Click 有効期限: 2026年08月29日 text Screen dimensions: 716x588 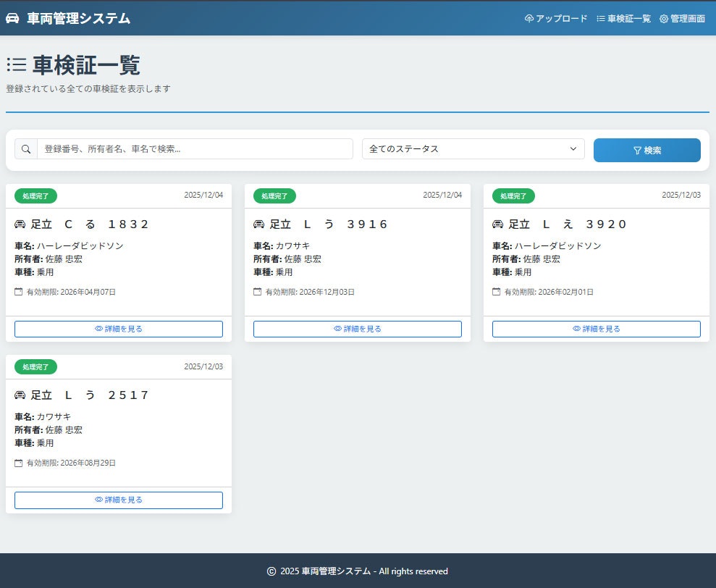pyautogui.click(x=71, y=463)
